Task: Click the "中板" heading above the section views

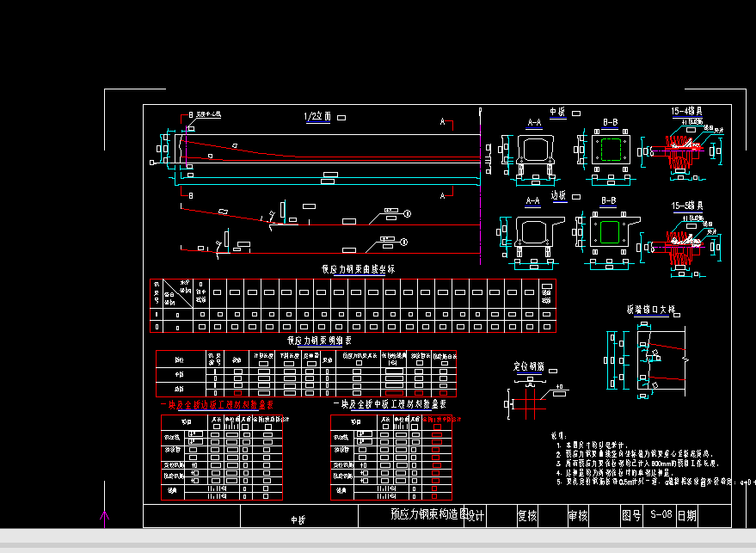Action: coord(557,112)
